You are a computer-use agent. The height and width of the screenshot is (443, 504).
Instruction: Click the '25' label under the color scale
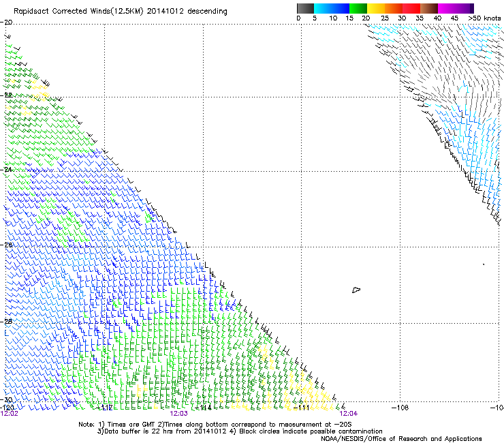click(x=385, y=18)
